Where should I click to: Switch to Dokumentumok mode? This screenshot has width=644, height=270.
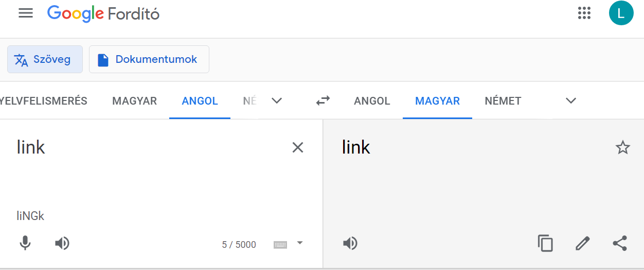[149, 59]
